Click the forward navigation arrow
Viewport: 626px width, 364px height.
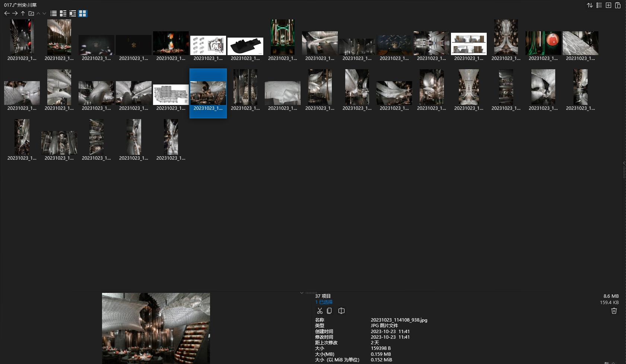point(15,13)
